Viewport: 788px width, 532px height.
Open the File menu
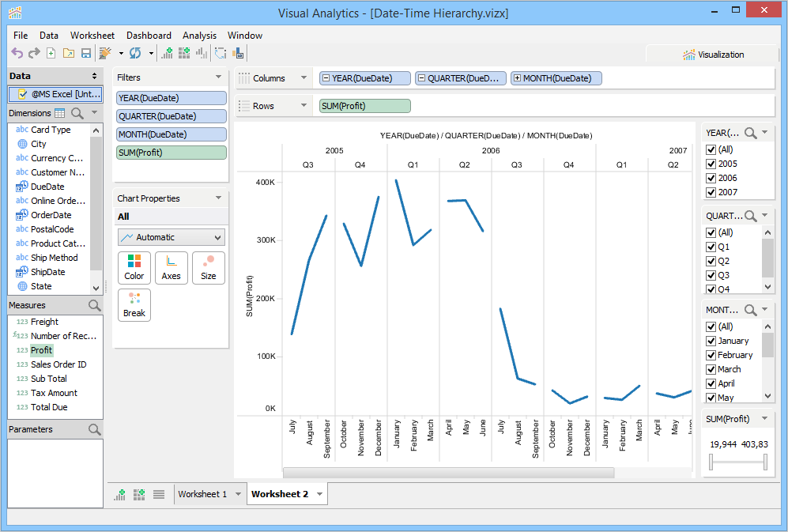click(x=21, y=36)
